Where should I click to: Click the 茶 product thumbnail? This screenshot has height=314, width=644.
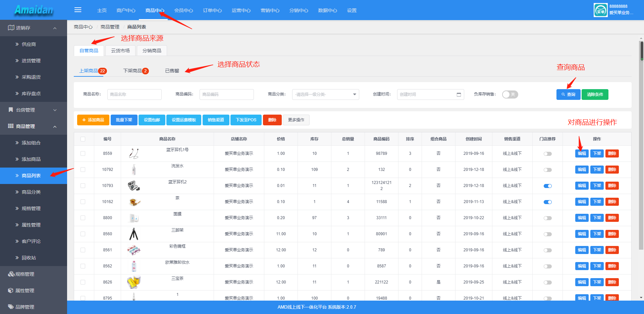(x=135, y=202)
